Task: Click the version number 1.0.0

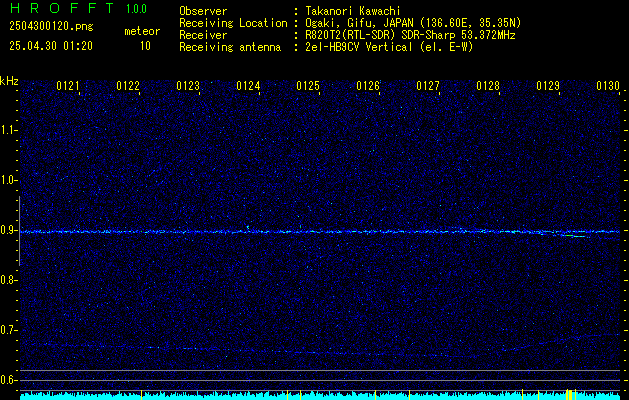Action: [136, 8]
